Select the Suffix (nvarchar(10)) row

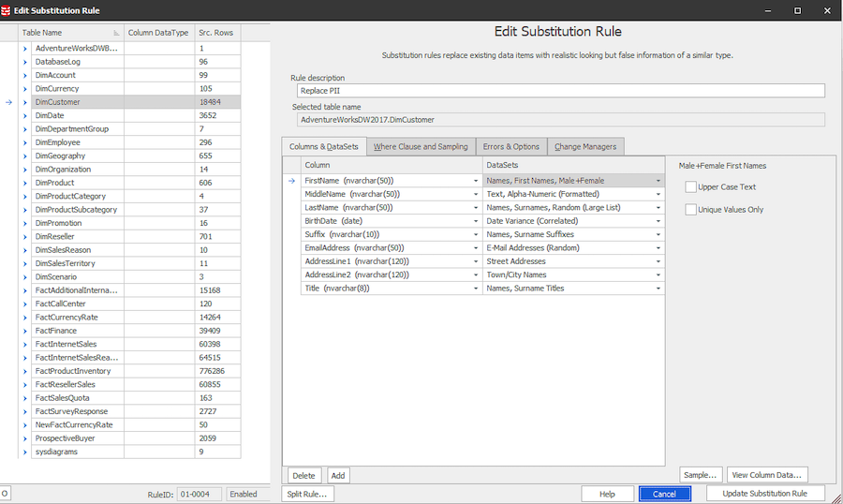[392, 234]
